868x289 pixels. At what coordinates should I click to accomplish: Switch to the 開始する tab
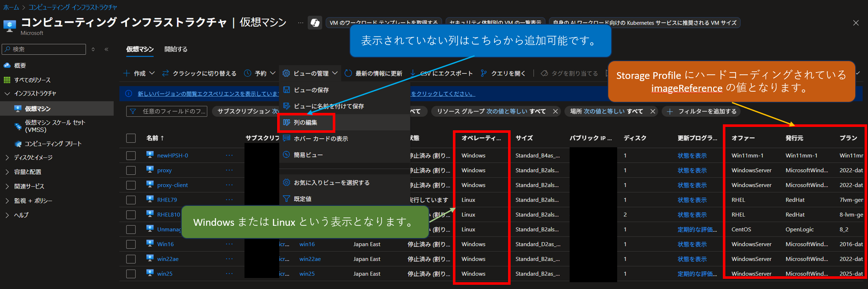[176, 49]
